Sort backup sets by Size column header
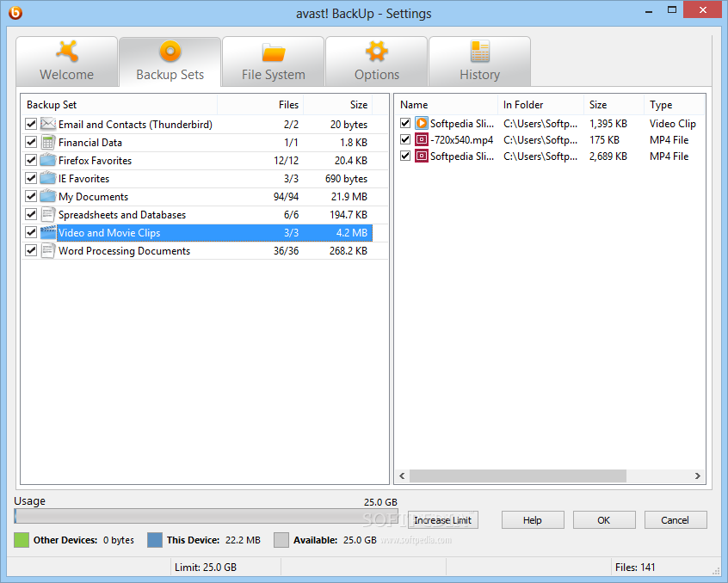 point(338,105)
